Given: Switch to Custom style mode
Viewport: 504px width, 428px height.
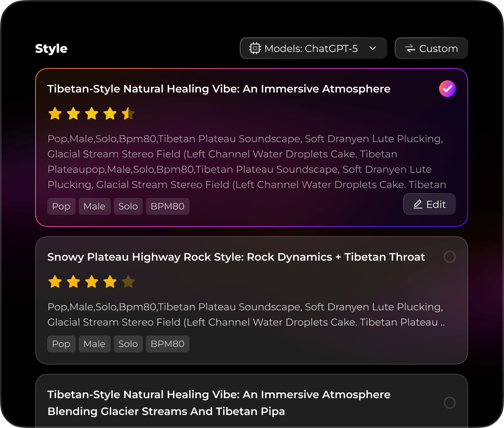Looking at the screenshot, I should (431, 49).
